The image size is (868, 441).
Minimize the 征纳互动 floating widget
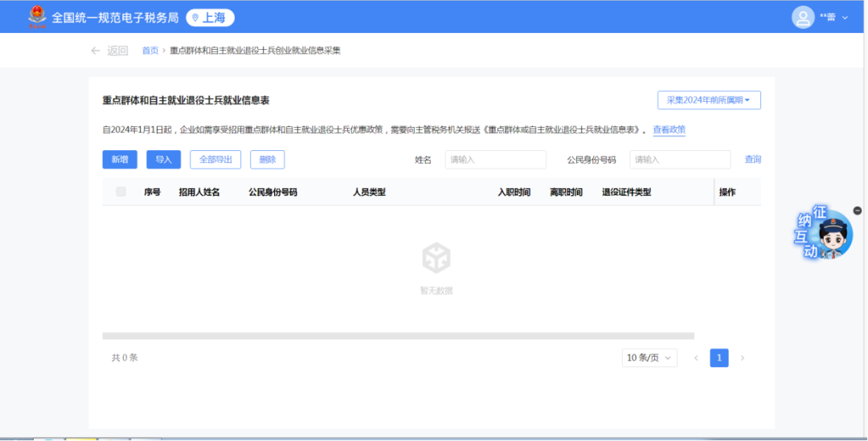click(x=858, y=210)
